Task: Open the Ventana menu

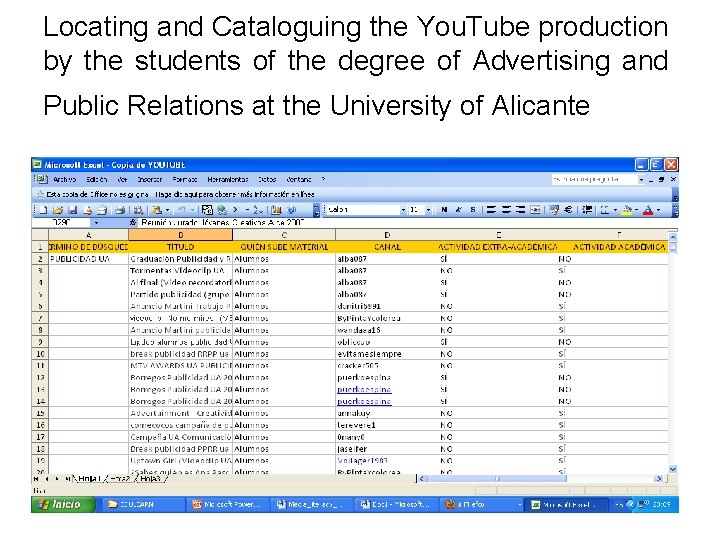Action: 298,180
